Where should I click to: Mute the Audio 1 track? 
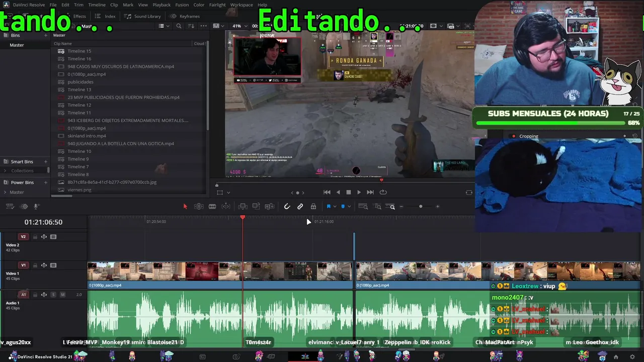coord(62,295)
